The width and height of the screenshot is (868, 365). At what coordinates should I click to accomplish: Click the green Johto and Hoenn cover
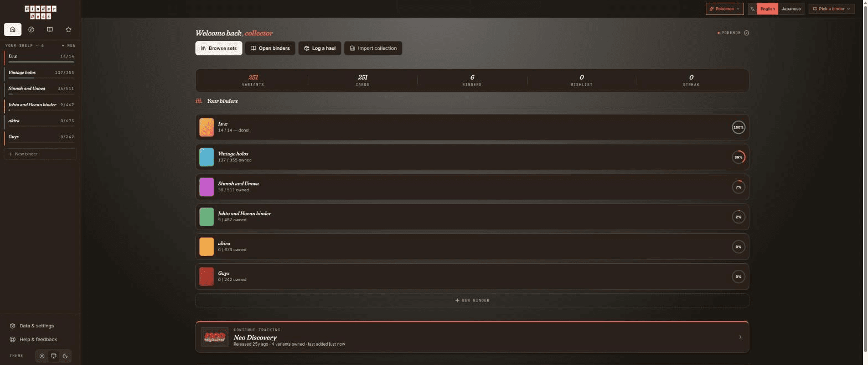[206, 217]
